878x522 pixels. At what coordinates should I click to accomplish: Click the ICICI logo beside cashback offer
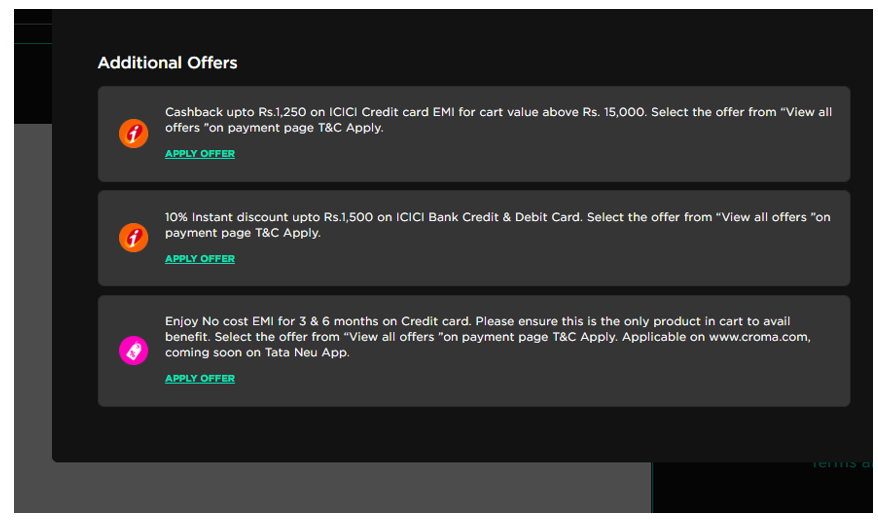point(133,133)
